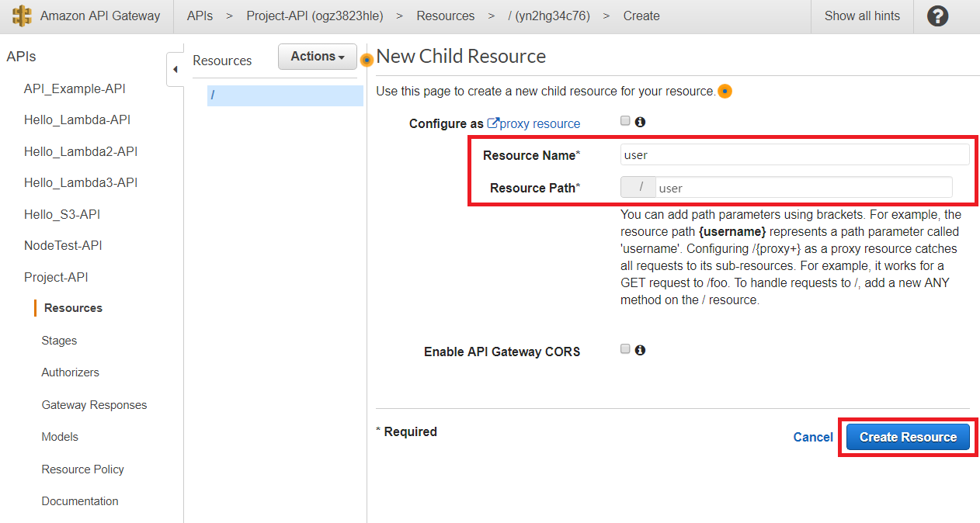This screenshot has height=523, width=980.
Task: Open API_Example-API in sidebar
Action: (x=75, y=88)
